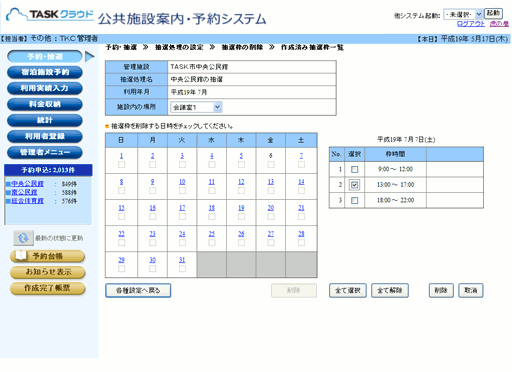
Task: Click the 取消 button
Action: (471, 290)
